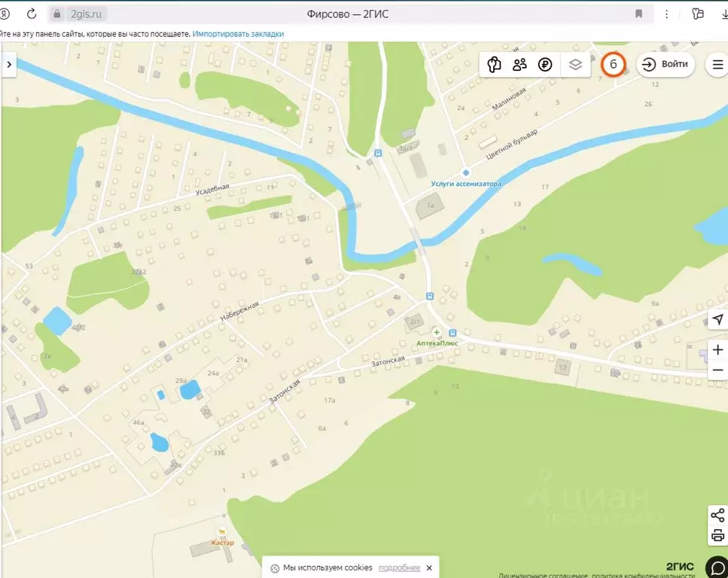This screenshot has height=578, width=728.
Task: Zoom out the map with minus button
Action: pos(717,370)
